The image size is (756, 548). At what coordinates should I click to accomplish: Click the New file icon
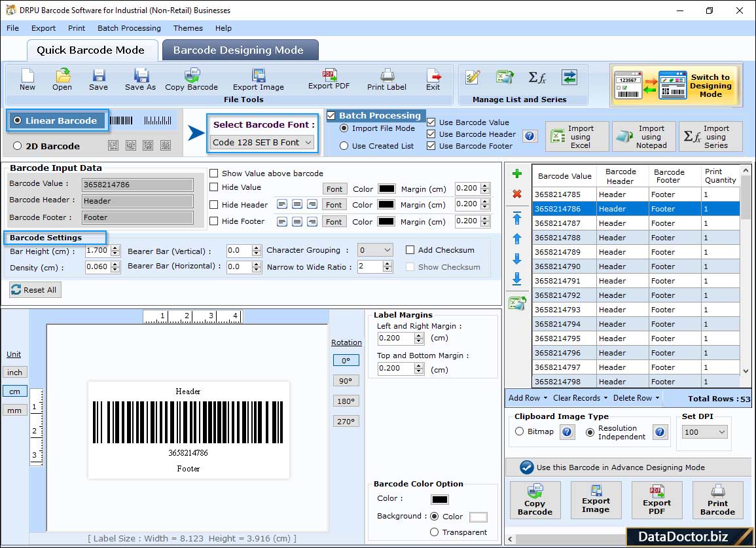tap(27, 80)
